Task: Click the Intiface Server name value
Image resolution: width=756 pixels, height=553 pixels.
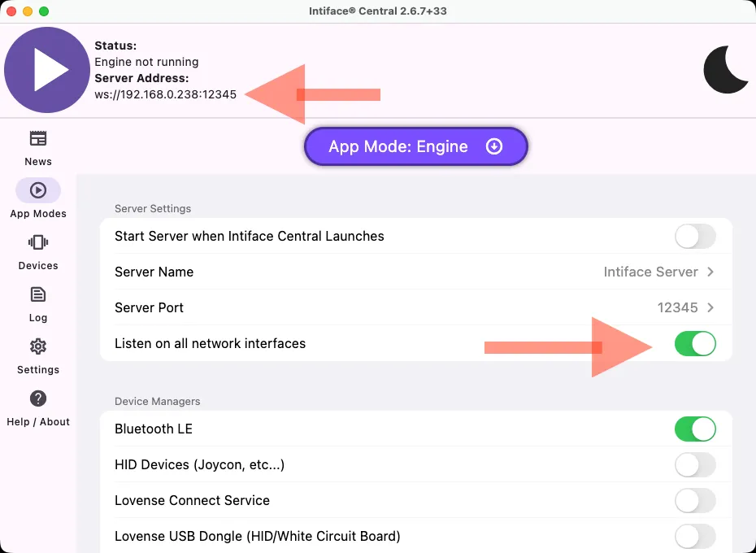Action: 650,272
